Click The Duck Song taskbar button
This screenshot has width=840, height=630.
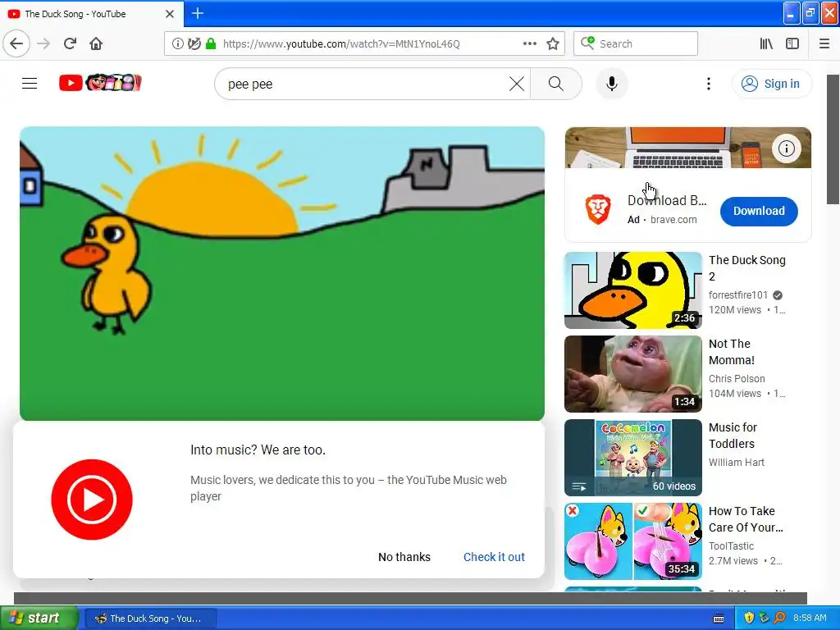tap(151, 619)
